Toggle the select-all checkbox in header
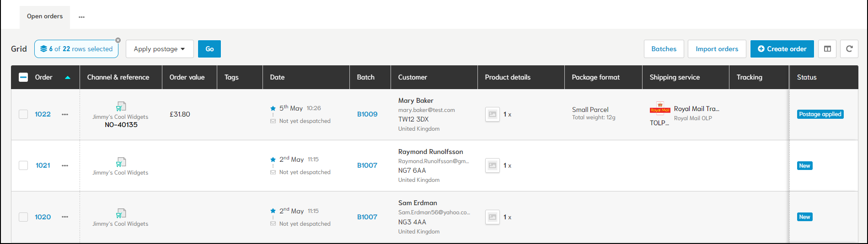The height and width of the screenshot is (244, 868). (23, 77)
